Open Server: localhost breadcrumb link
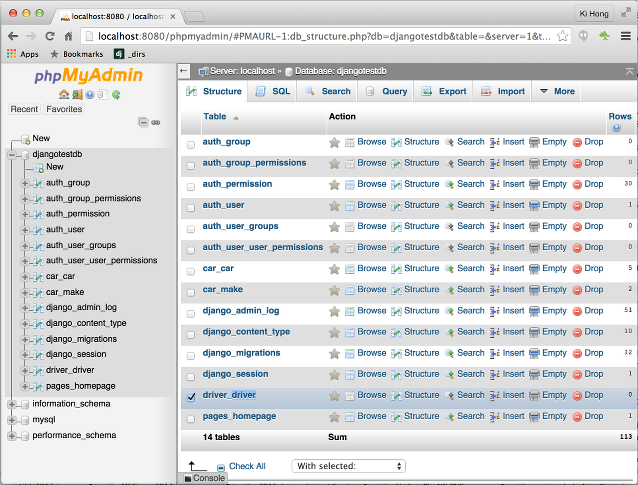This screenshot has width=638, height=485. pos(243,71)
